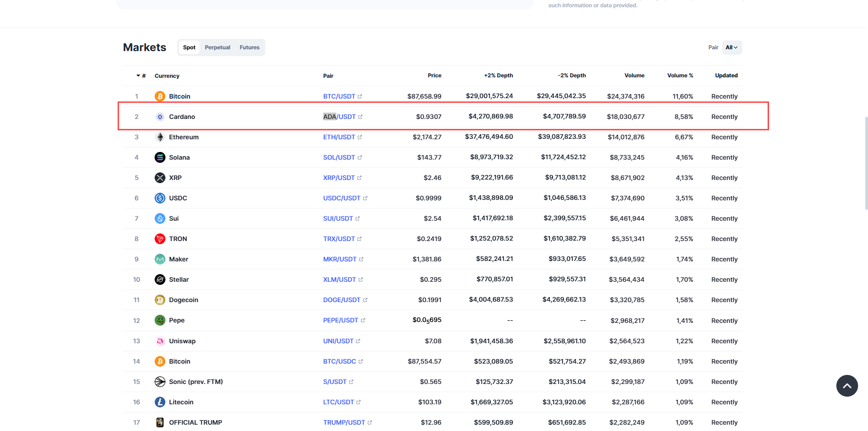
Task: Open the TRX/USDT pair link
Action: point(339,239)
